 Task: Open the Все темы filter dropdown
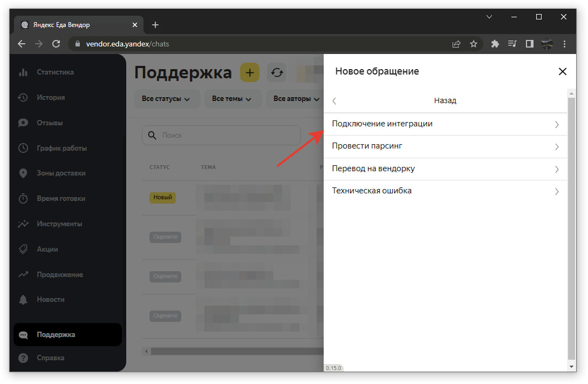232,99
